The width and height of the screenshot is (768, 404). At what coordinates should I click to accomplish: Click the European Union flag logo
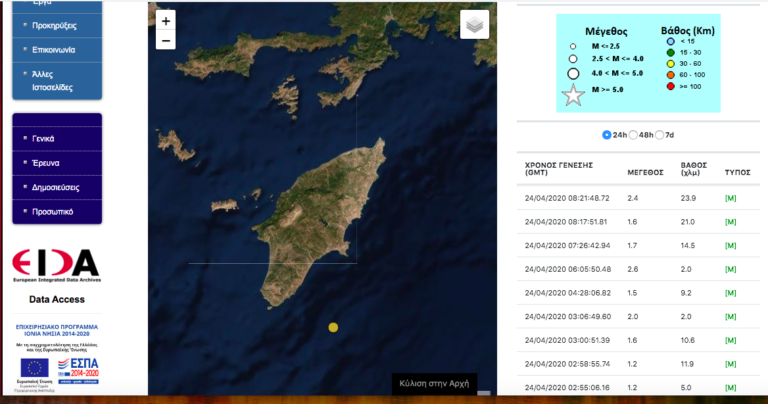[x=34, y=368]
